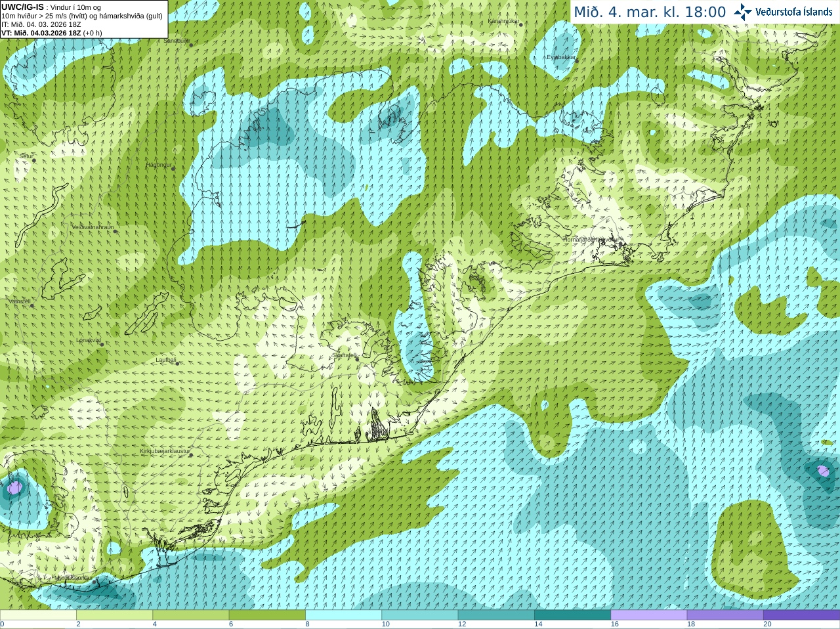The width and height of the screenshot is (840, 629).
Task: Select the above 20 m/s legend color
Action: tap(801, 615)
